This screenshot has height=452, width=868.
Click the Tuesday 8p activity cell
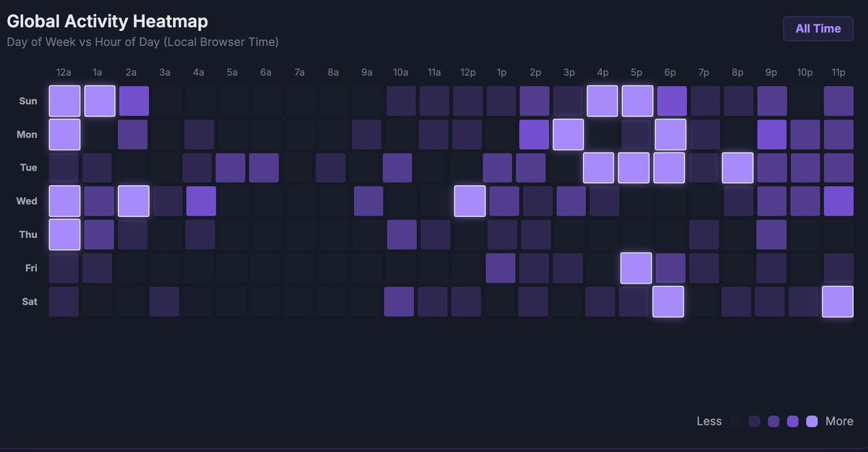point(738,168)
